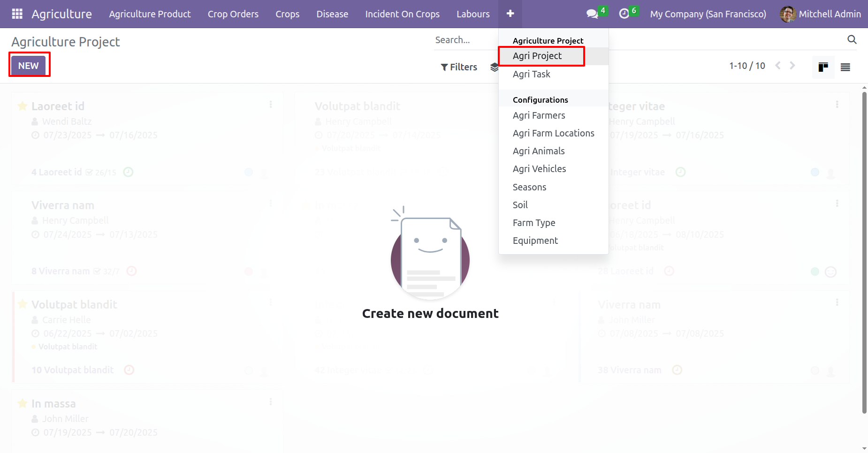Screen dimensions: 868x453
Task: Click star on Laoreet id card
Action: click(23, 106)
